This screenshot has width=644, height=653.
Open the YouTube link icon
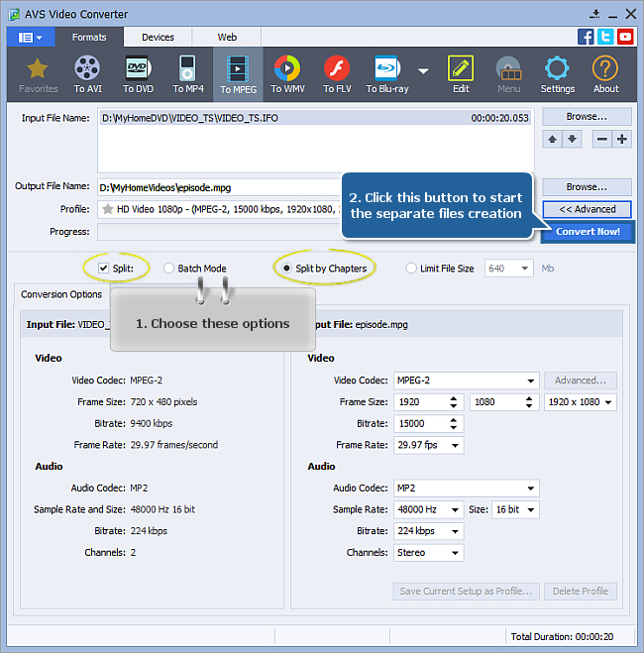point(625,37)
